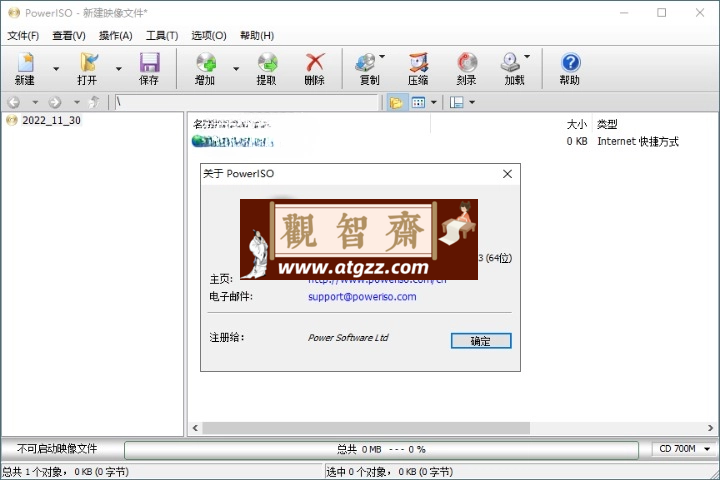Image resolution: width=720 pixels, height=480 pixels.
Task: Open the dropdown arrow next to 新建
Action: point(56,69)
